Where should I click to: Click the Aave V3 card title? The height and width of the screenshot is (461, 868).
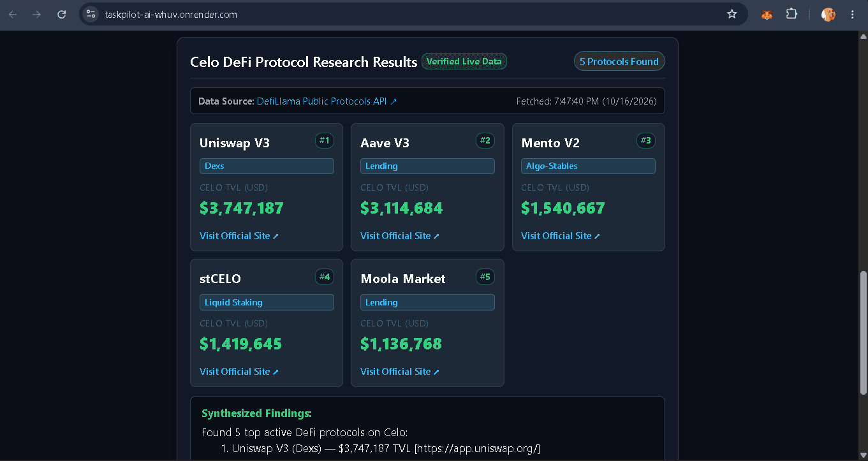tap(385, 143)
